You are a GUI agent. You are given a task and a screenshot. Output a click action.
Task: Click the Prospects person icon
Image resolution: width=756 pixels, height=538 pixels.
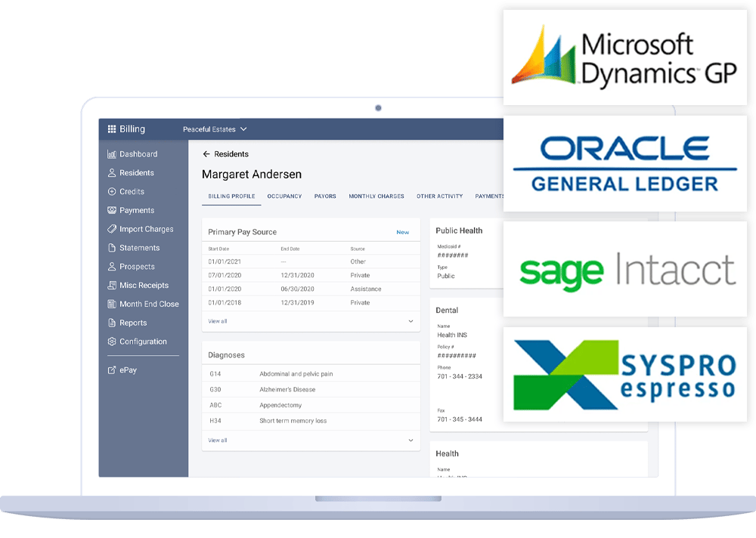[112, 267]
